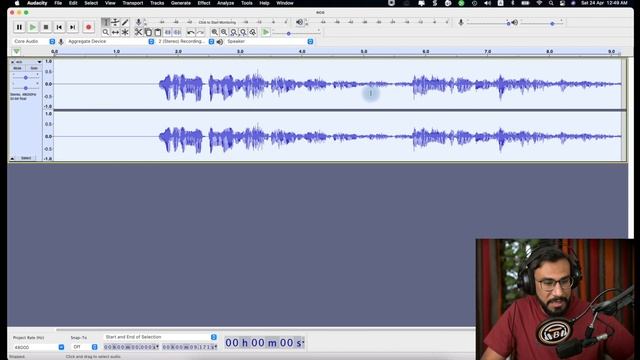Open the Generate menu

coord(181,3)
